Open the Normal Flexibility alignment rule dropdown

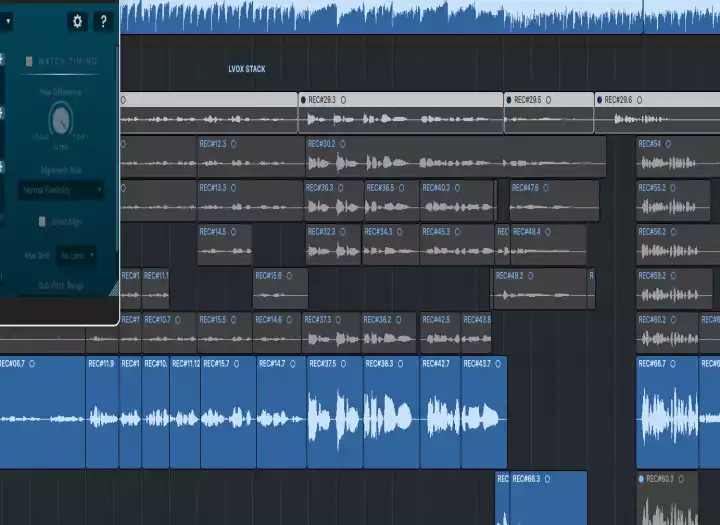pyautogui.click(x=61, y=190)
